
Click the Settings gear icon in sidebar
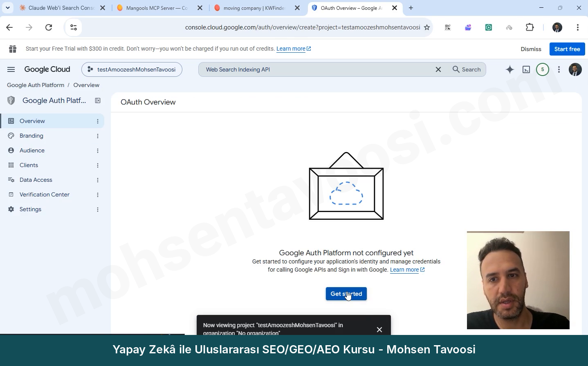click(x=11, y=209)
